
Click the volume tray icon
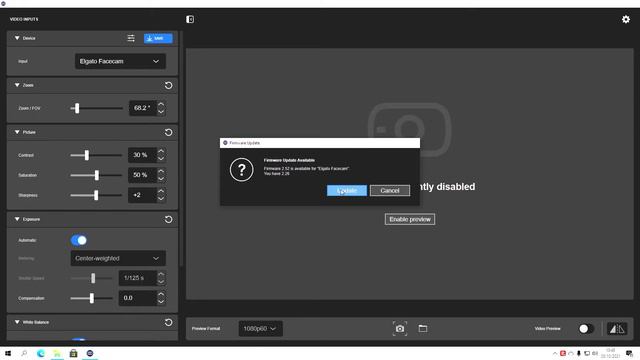click(595, 353)
